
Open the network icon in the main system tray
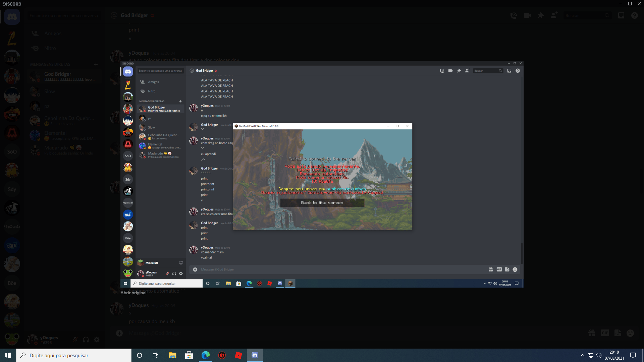pos(591,355)
